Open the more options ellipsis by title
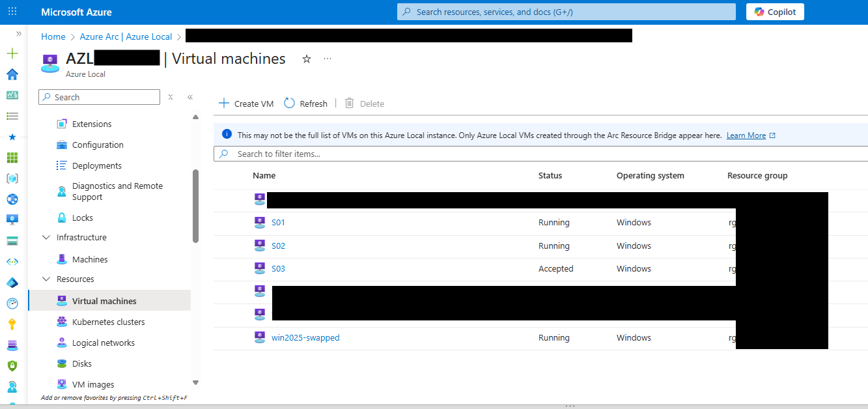Screen dimensions: 868x409 pos(328,59)
